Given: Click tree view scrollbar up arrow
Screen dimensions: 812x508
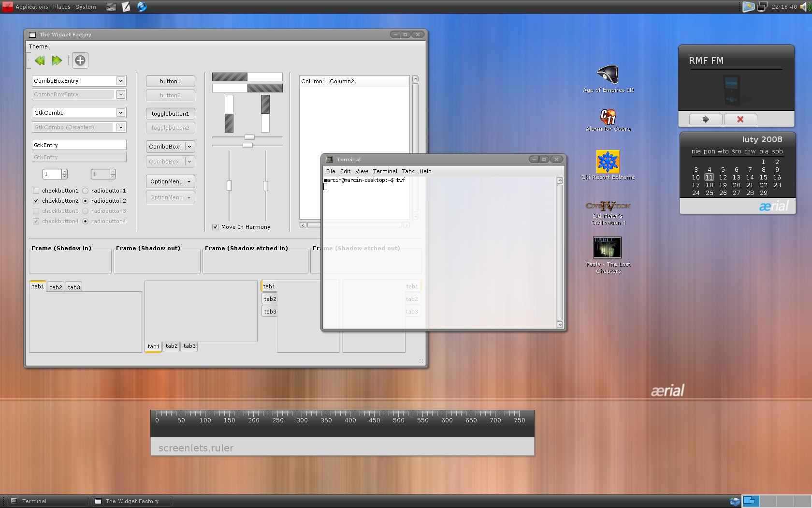Looking at the screenshot, I should [415, 79].
